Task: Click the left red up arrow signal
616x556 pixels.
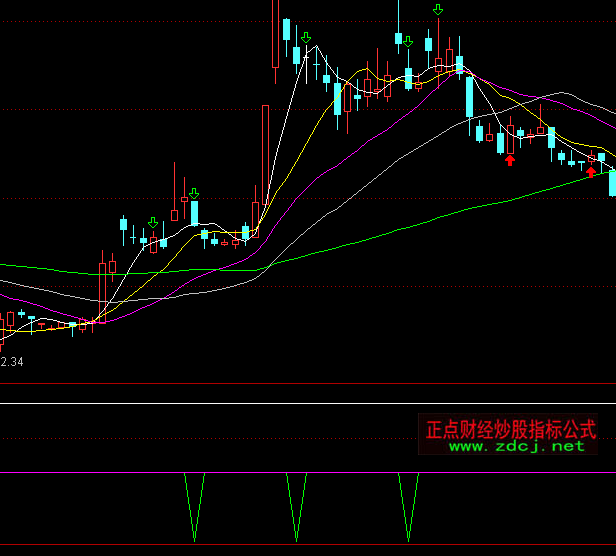Action: [x=510, y=159]
